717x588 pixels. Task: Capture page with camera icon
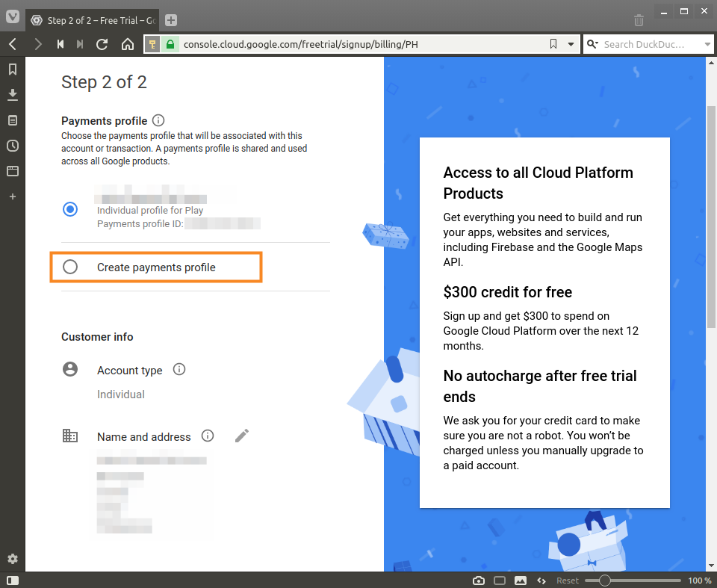coord(479,581)
